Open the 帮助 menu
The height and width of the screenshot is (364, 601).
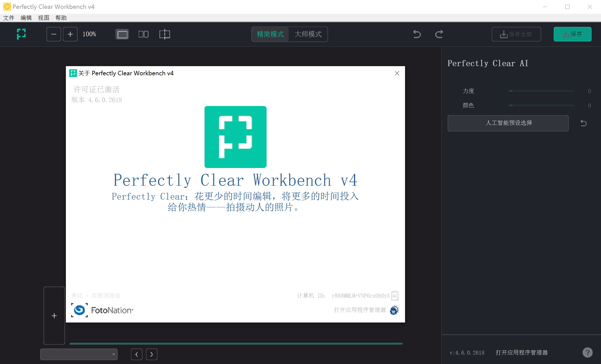coord(61,18)
